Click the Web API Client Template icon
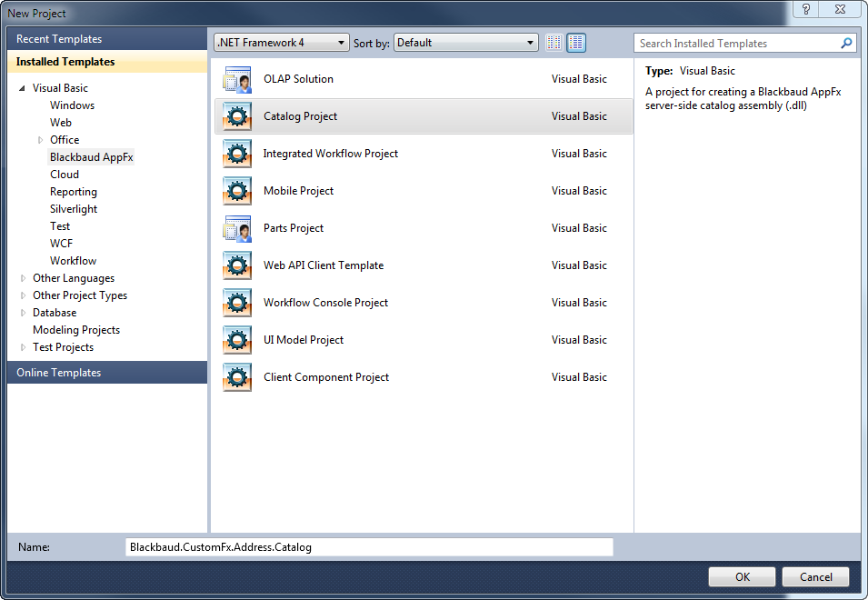The height and width of the screenshot is (600, 868). coord(237,265)
